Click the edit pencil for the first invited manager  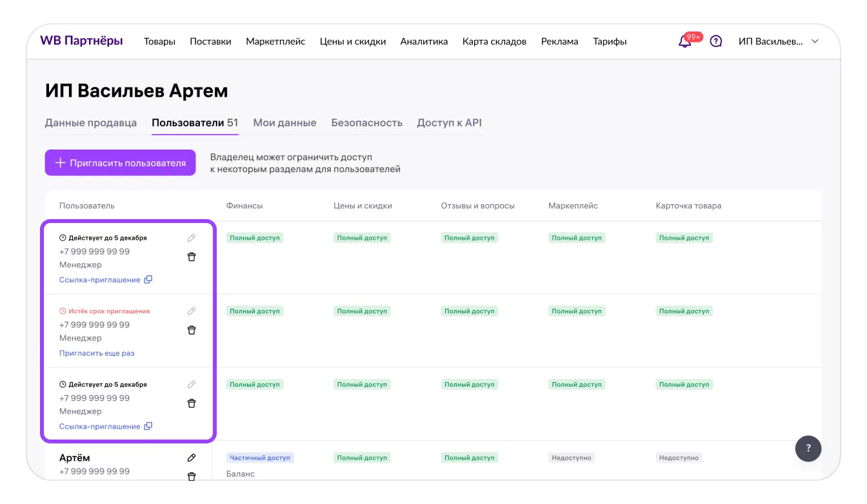pyautogui.click(x=192, y=238)
